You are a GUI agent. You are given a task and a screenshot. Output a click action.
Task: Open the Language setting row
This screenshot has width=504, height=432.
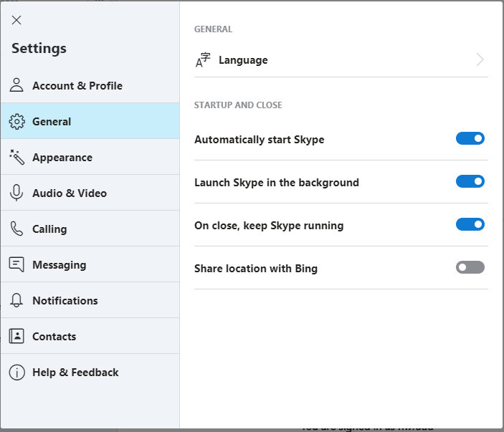(341, 60)
